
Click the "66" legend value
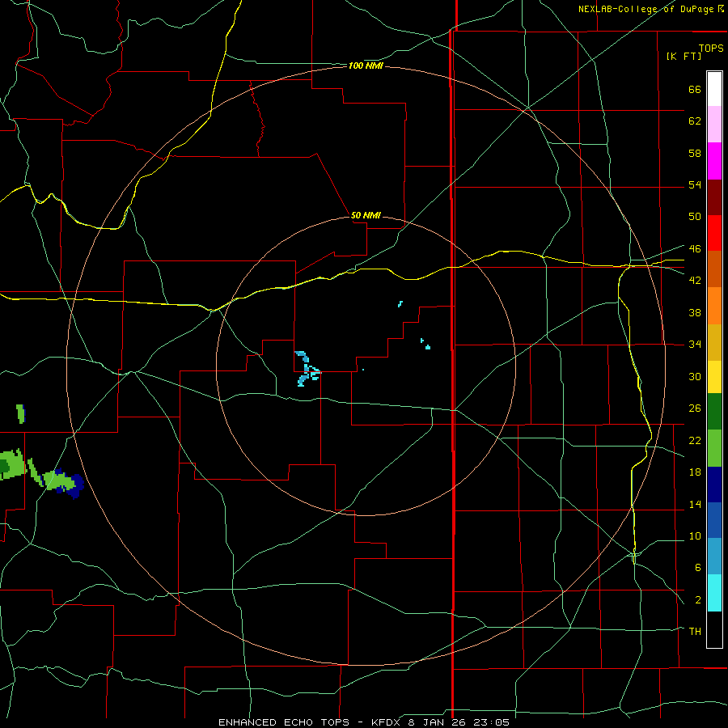[x=695, y=89]
